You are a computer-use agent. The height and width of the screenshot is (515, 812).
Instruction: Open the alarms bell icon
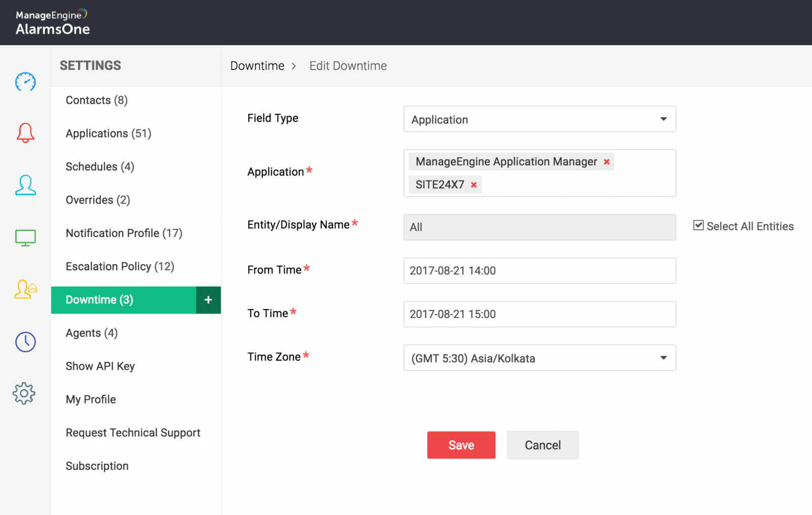pyautogui.click(x=25, y=133)
